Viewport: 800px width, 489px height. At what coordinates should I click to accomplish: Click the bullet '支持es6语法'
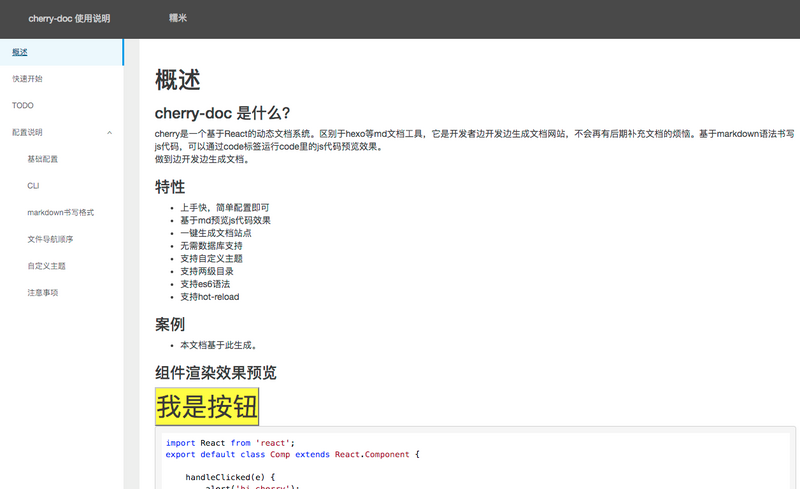coord(205,284)
